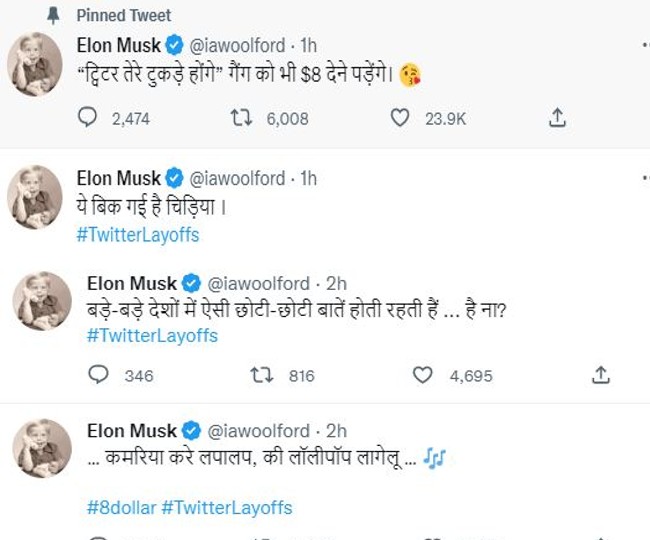The image size is (650, 540).
Task: Share the tweet that has 4,695 likes
Action: (x=600, y=375)
